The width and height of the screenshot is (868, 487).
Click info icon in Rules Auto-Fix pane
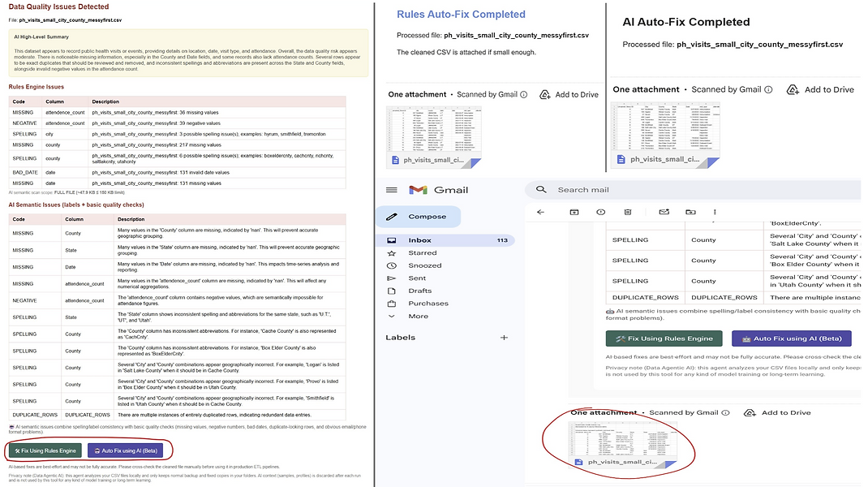pyautogui.click(x=524, y=95)
